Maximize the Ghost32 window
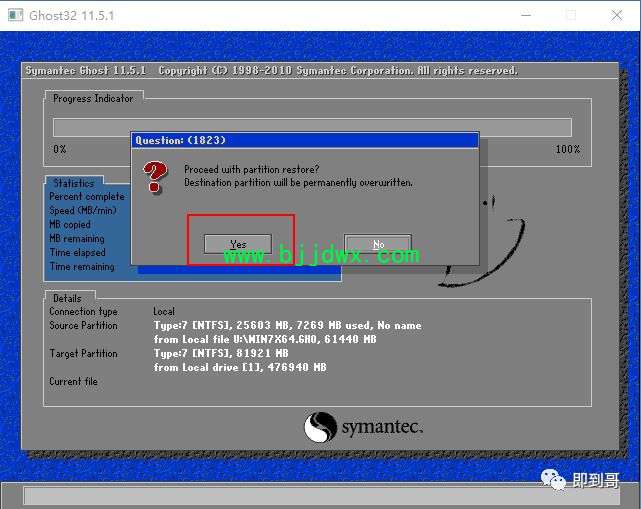641x509 pixels. pyautogui.click(x=571, y=16)
